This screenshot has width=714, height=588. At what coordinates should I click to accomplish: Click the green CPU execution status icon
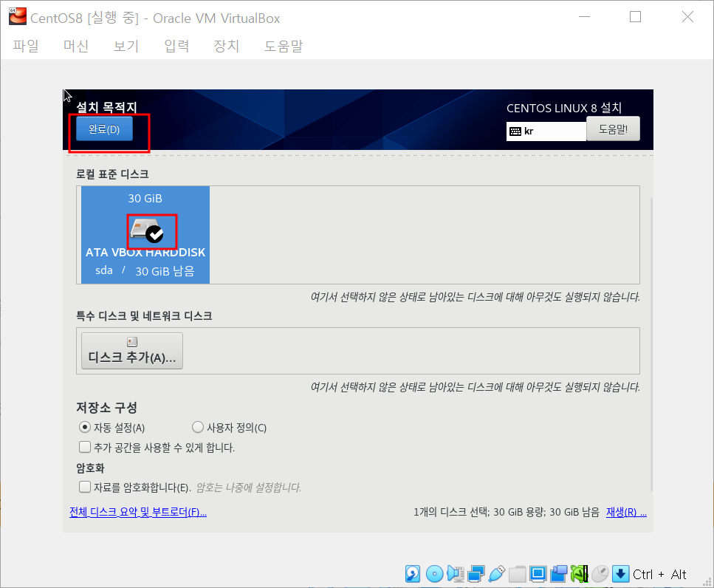[x=579, y=574]
